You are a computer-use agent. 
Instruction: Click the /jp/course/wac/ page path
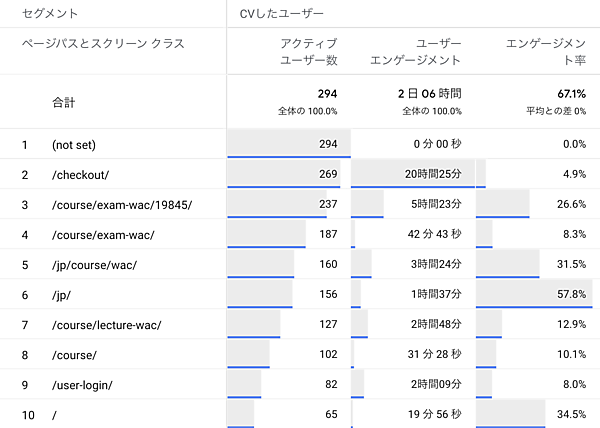[x=94, y=265]
